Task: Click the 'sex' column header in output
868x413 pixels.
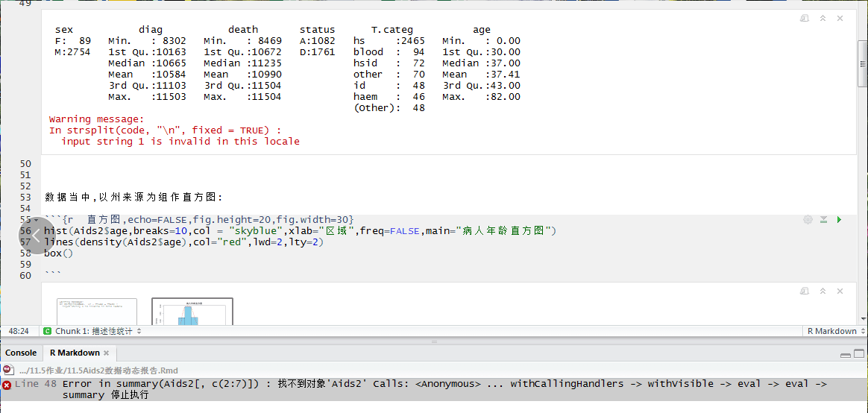Action: [x=63, y=30]
